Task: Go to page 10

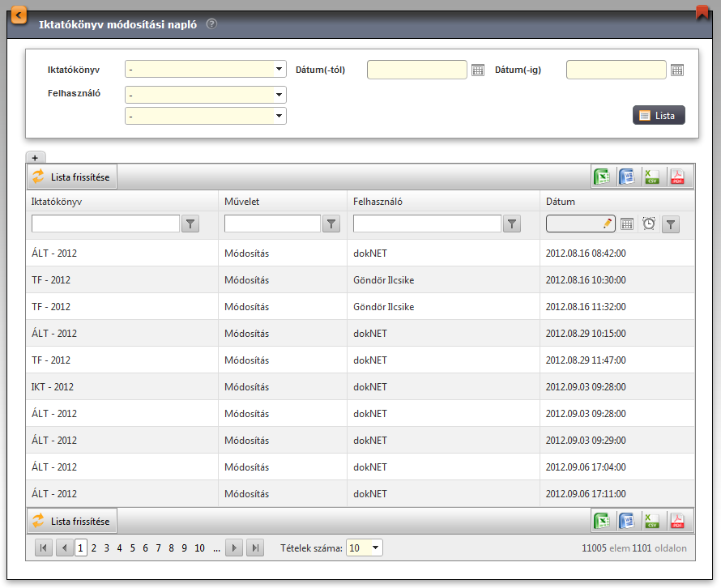Action: (199, 548)
